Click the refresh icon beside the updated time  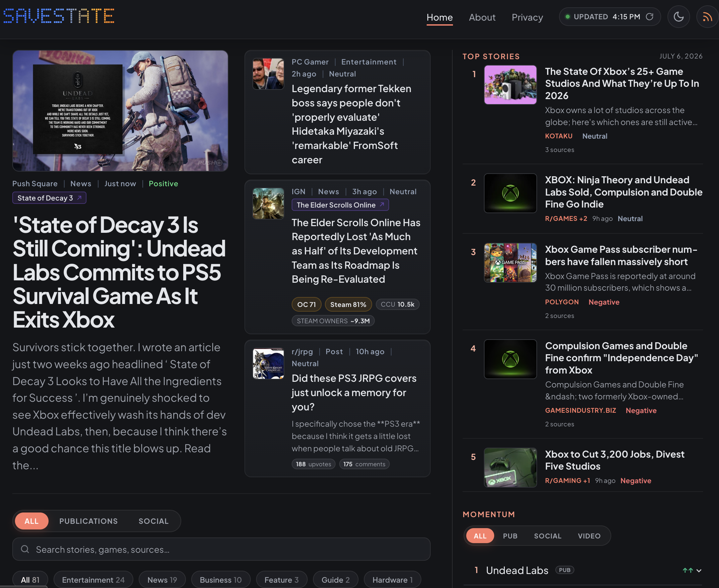pos(649,17)
